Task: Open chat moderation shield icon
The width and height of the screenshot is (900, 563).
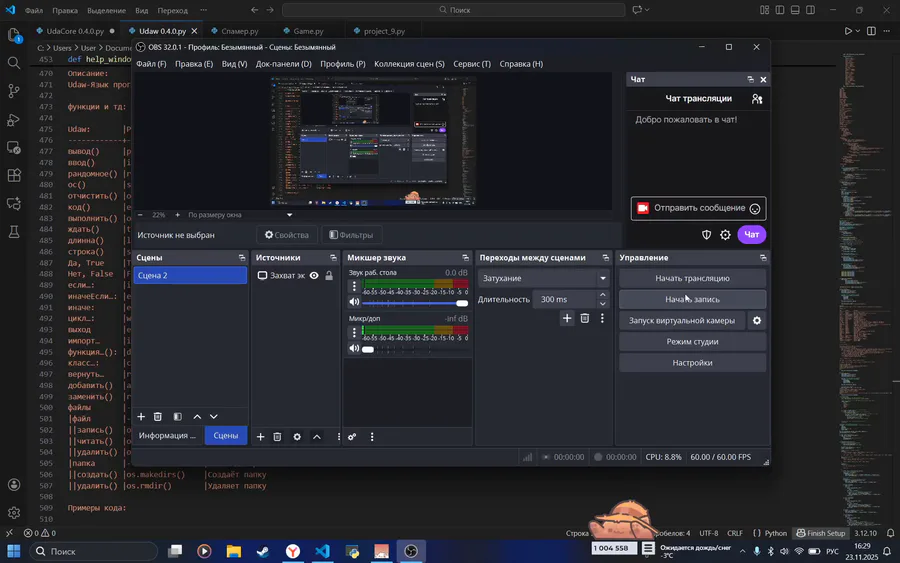Action: pyautogui.click(x=707, y=235)
